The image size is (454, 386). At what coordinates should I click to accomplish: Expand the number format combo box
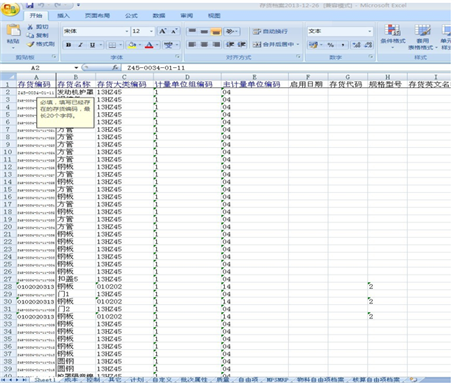[x=370, y=31]
